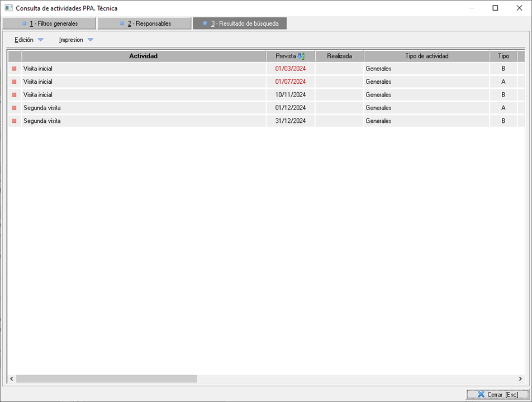The image size is (532, 402).
Task: Click horizontal scrollbar right arrow
Action: 520,379
